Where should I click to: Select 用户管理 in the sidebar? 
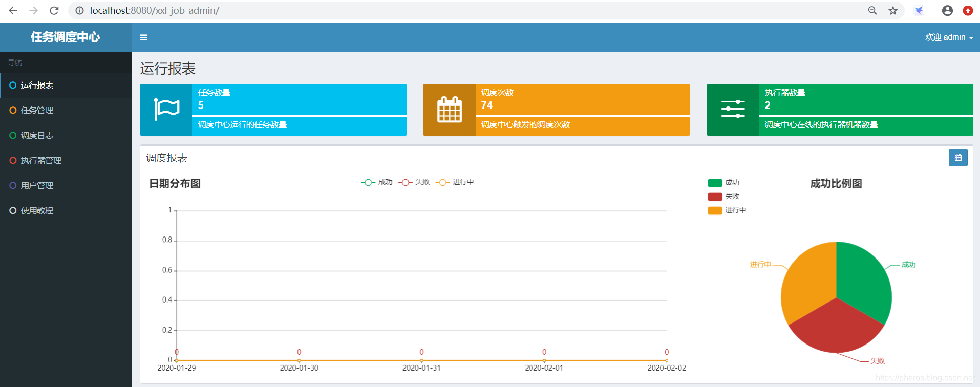point(66,186)
